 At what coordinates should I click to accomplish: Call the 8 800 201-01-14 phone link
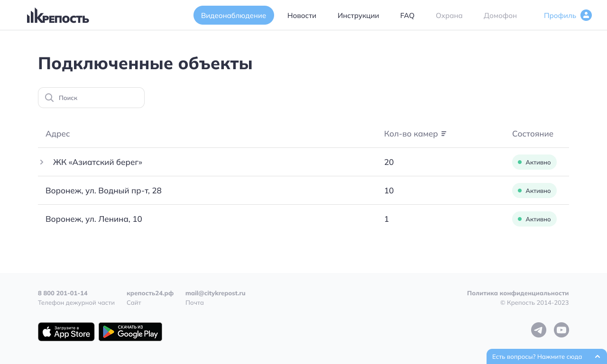63,293
